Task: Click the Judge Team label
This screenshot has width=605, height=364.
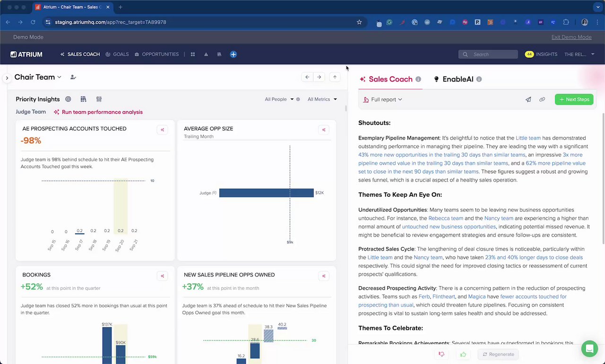Action: tap(31, 112)
